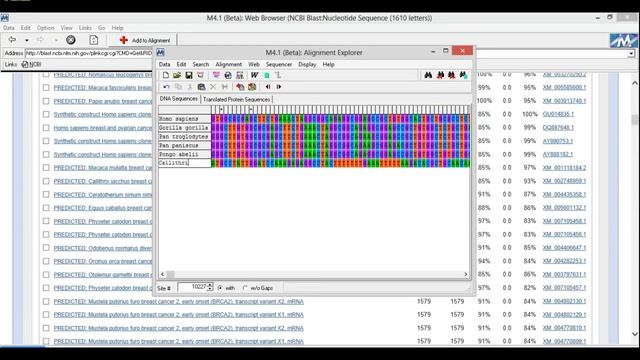Increase Site # with the spinner arrows
This screenshot has height=360, width=640.
click(210, 285)
